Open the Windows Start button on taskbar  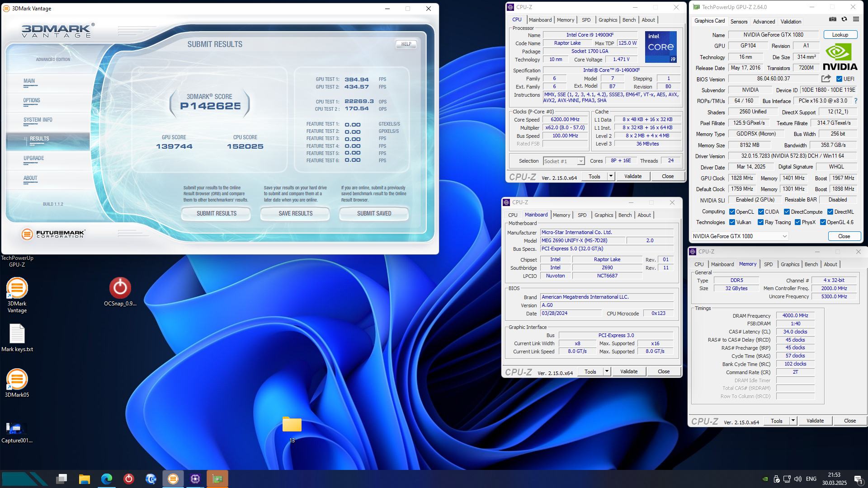point(25,479)
